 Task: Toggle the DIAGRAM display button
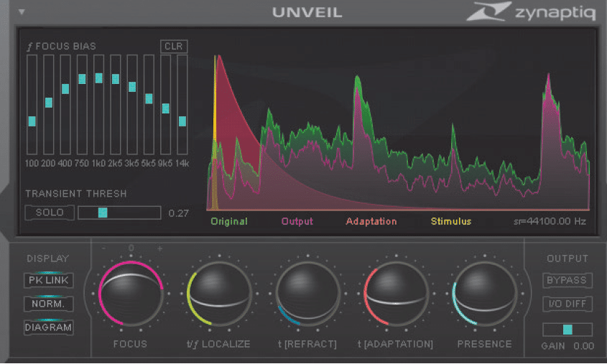[x=48, y=327]
